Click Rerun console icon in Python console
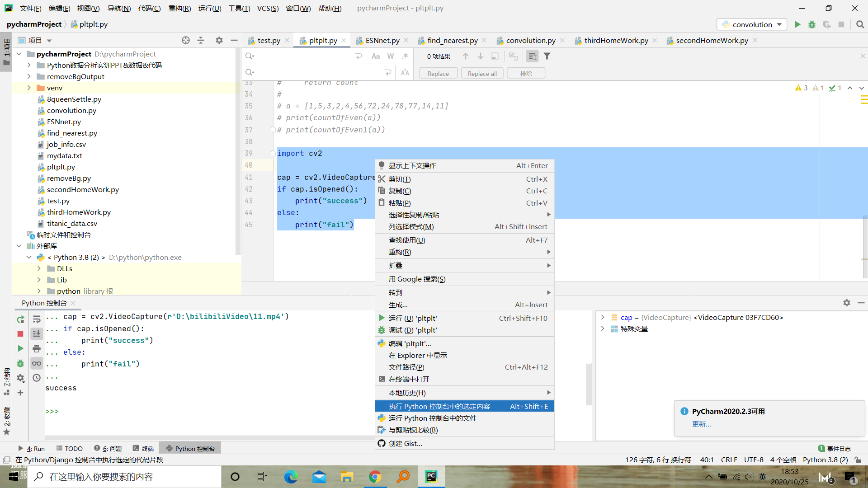This screenshot has height=488, width=868. [x=20, y=319]
